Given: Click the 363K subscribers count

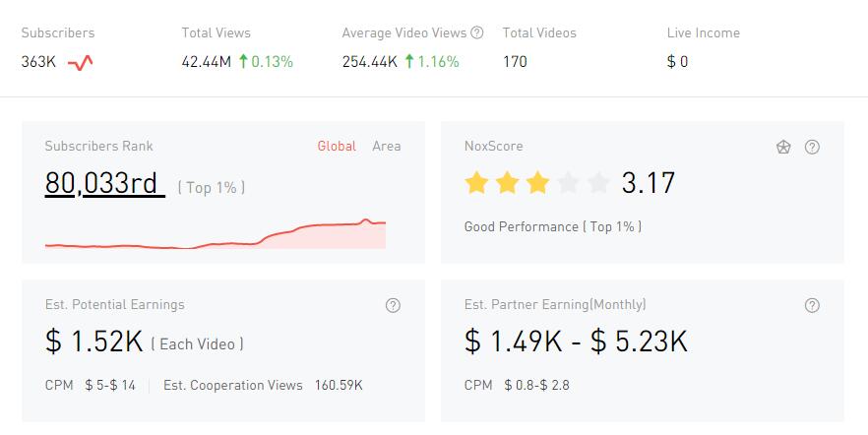Looking at the screenshot, I should pyautogui.click(x=38, y=62).
